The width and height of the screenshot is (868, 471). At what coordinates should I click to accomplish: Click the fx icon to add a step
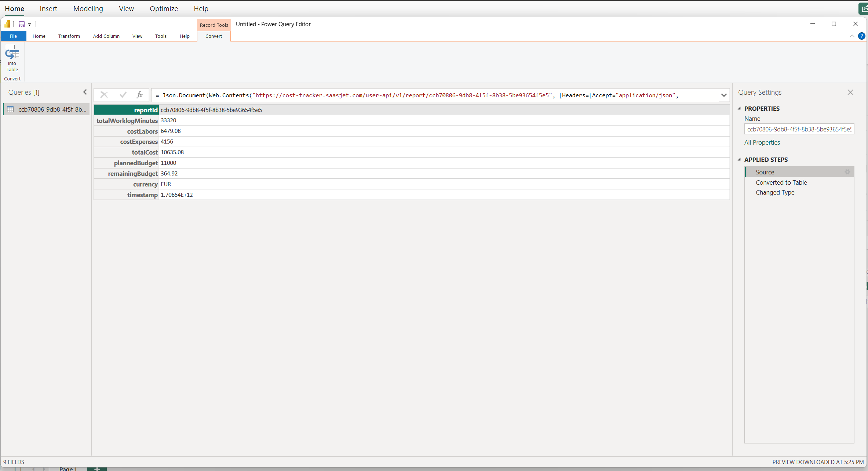tap(140, 95)
